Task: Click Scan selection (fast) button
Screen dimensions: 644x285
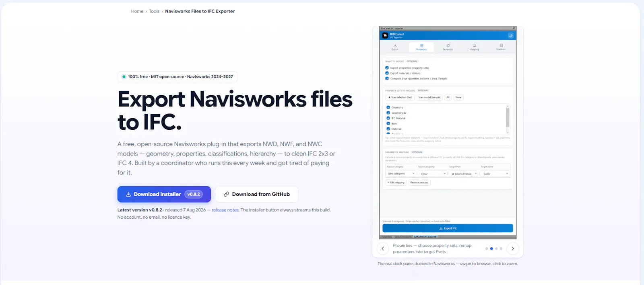Action: coord(400,97)
